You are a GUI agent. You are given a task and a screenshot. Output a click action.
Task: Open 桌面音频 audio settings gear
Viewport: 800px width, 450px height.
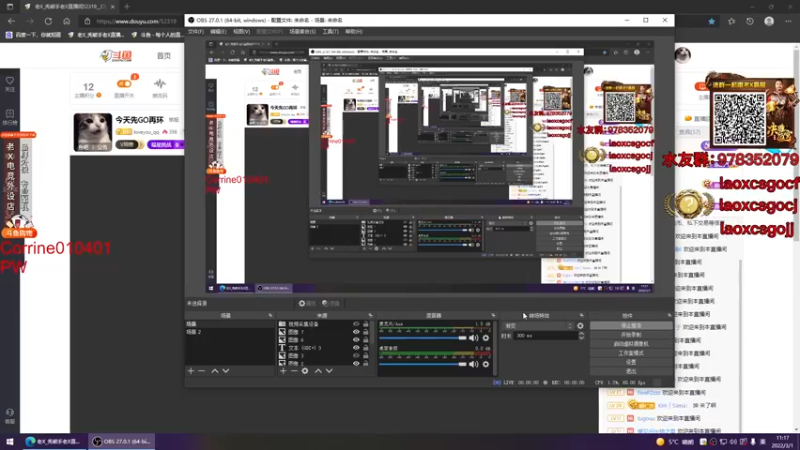point(486,364)
